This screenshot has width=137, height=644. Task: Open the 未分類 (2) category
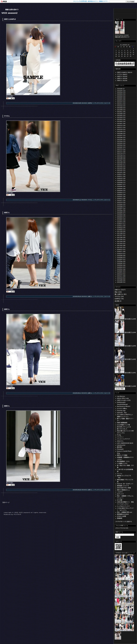click(x=118, y=301)
